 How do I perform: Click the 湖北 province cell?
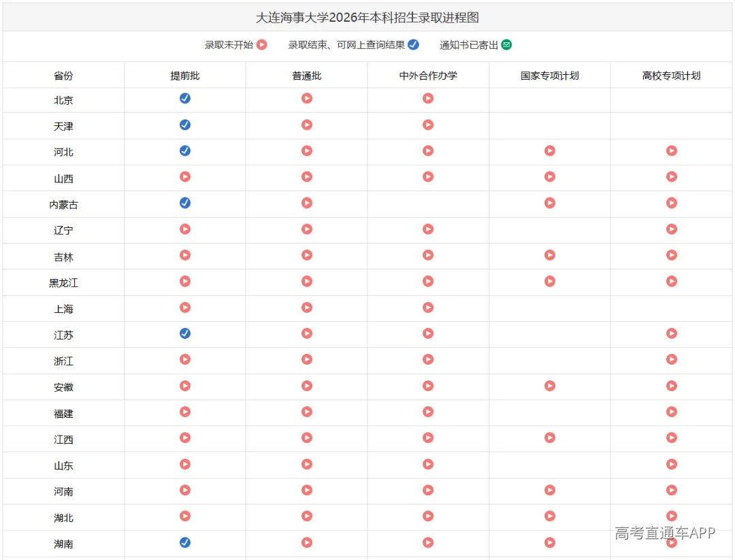tap(63, 518)
